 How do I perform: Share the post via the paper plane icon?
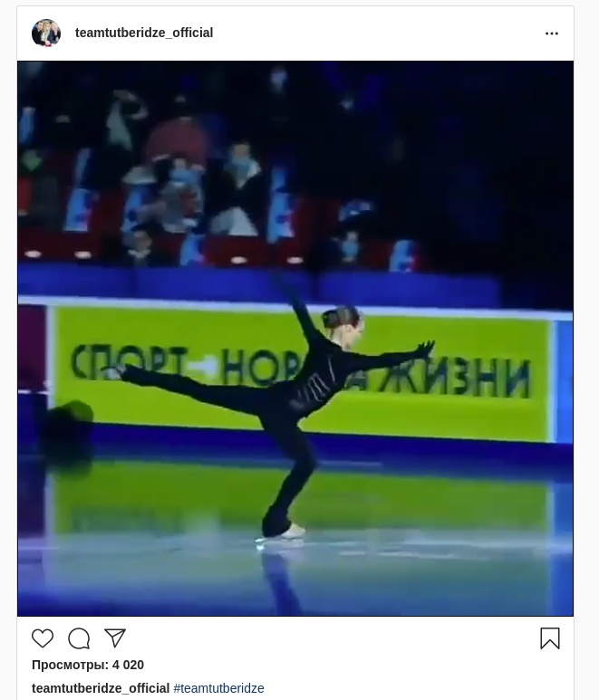(x=115, y=638)
